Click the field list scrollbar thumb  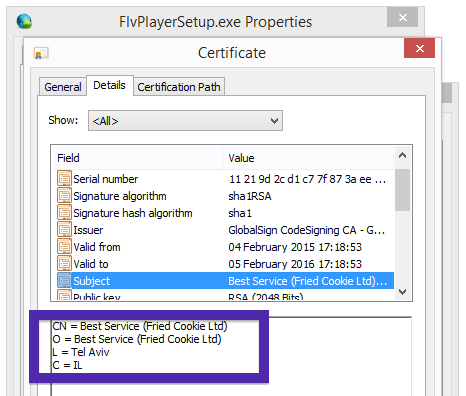pyautogui.click(x=403, y=190)
